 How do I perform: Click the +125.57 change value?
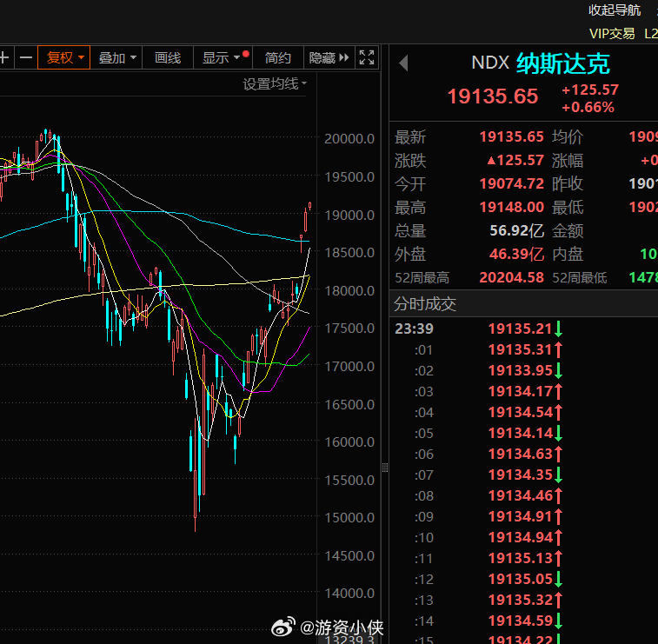tap(590, 90)
